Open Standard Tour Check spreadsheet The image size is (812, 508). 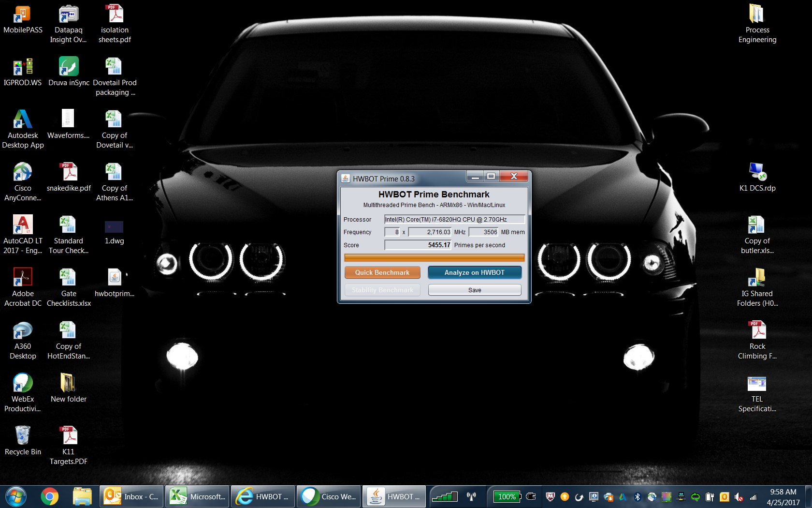pos(69,235)
